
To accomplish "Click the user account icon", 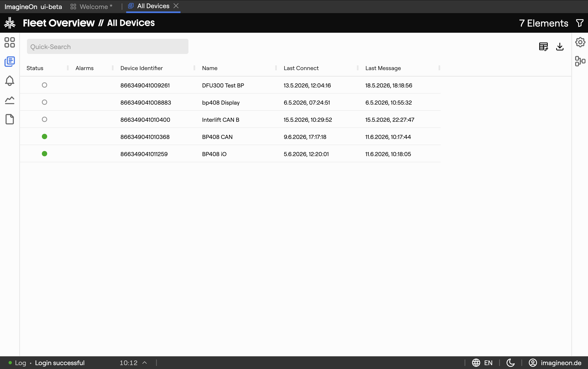I will coord(533,363).
